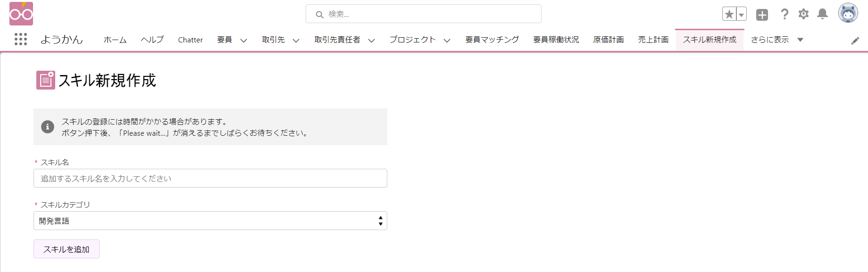Open the スキルカテゴリ select box

click(x=210, y=221)
